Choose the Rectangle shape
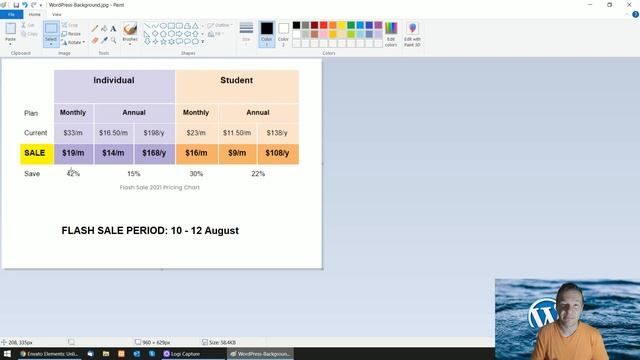 pos(171,26)
